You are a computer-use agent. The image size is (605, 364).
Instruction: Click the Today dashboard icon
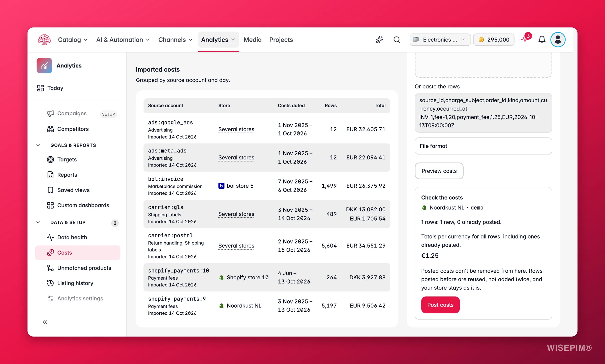41,88
